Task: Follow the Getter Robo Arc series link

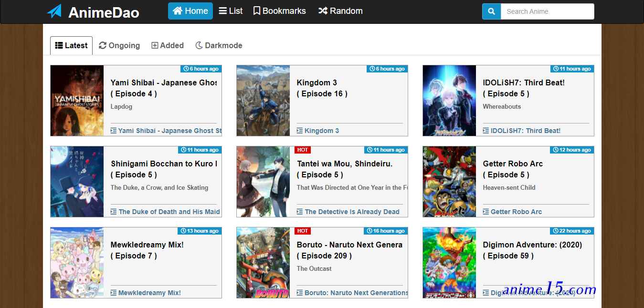Action: (512, 212)
